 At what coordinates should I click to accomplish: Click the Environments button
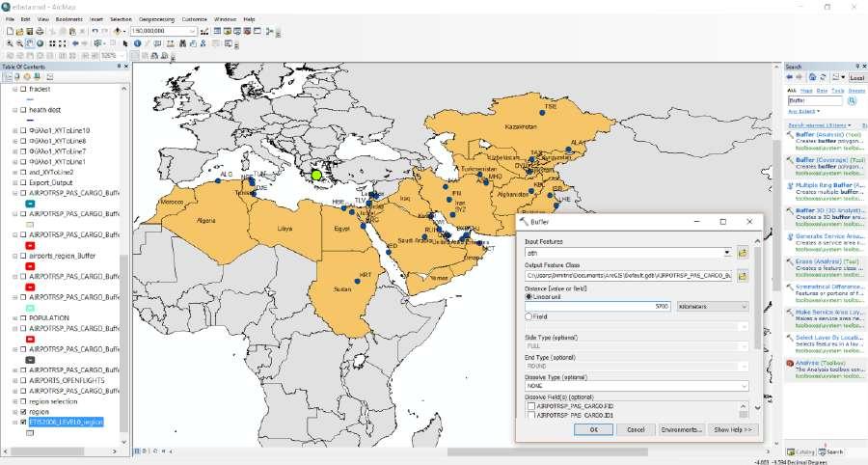pyautogui.click(x=681, y=429)
